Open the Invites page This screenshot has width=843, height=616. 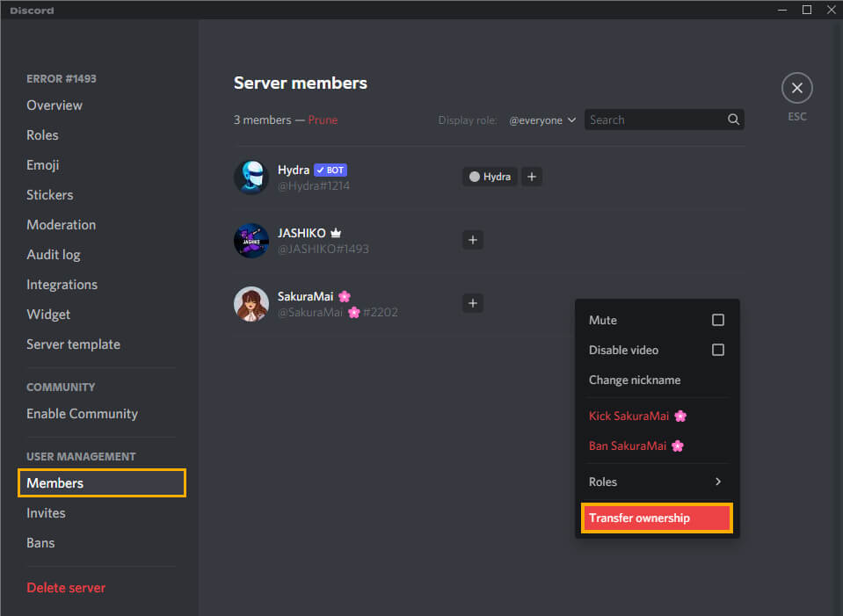46,513
